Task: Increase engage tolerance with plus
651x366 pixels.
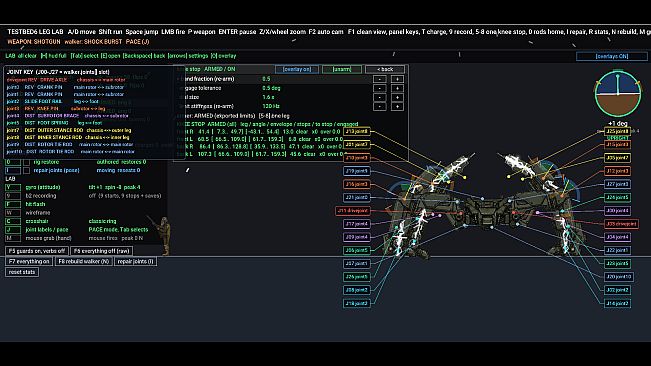Action: [397, 88]
